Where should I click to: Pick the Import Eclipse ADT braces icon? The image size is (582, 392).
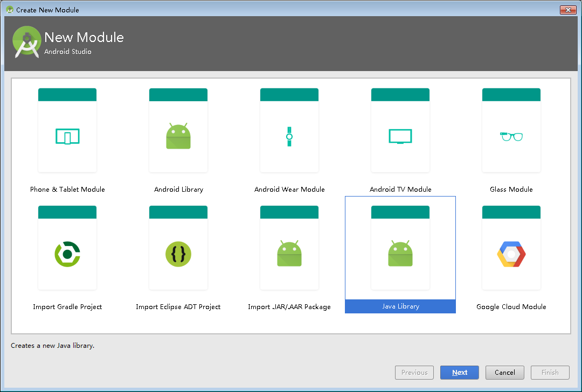click(178, 254)
